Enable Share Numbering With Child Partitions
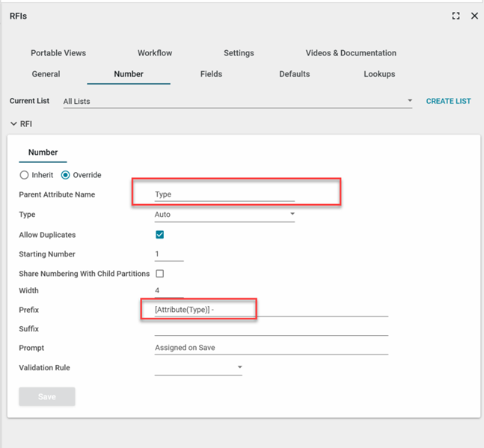 click(x=159, y=274)
